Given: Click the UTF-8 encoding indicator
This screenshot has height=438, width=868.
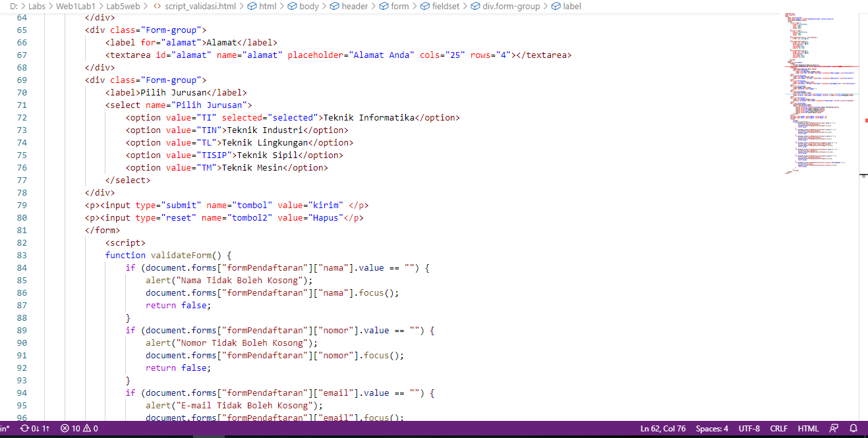Looking at the screenshot, I should point(749,428).
